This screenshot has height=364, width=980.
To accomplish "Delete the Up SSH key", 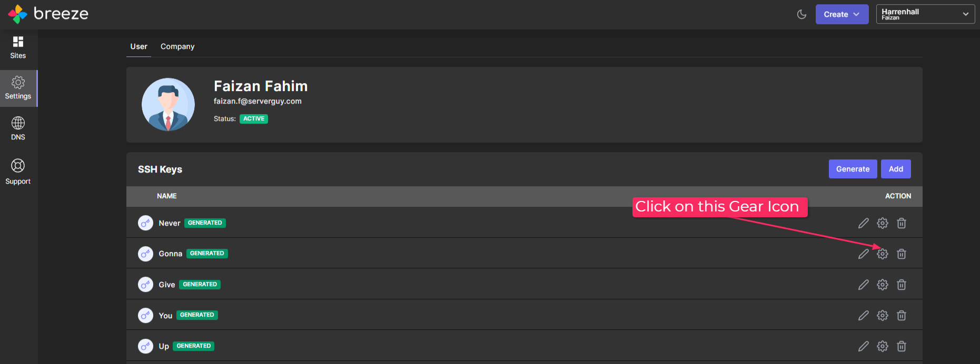I will tap(902, 346).
